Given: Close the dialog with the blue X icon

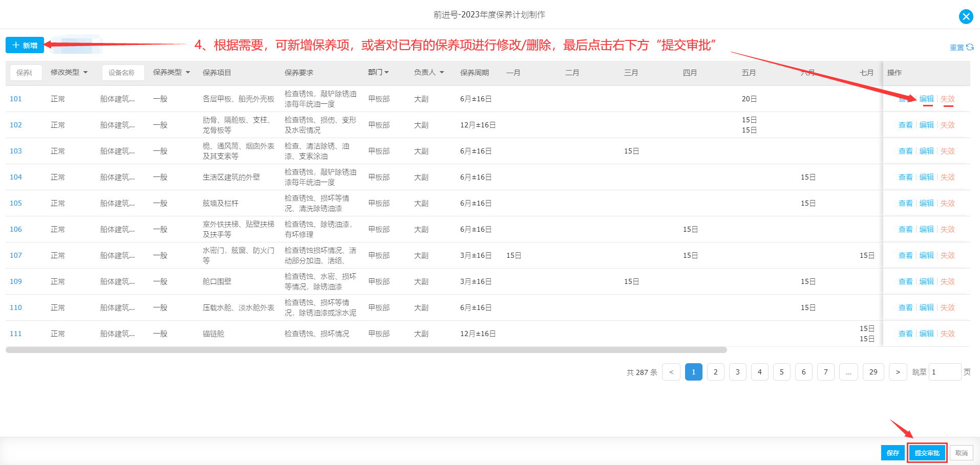Looking at the screenshot, I should click(966, 16).
